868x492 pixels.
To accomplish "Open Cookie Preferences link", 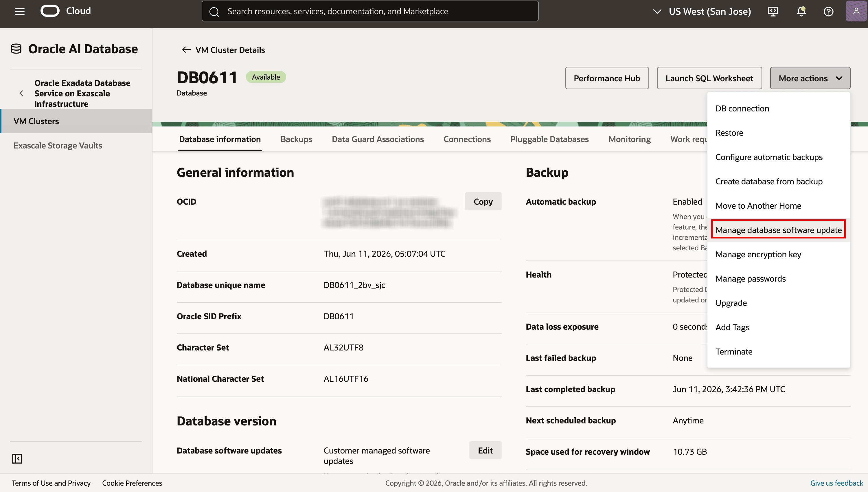I will click(132, 483).
